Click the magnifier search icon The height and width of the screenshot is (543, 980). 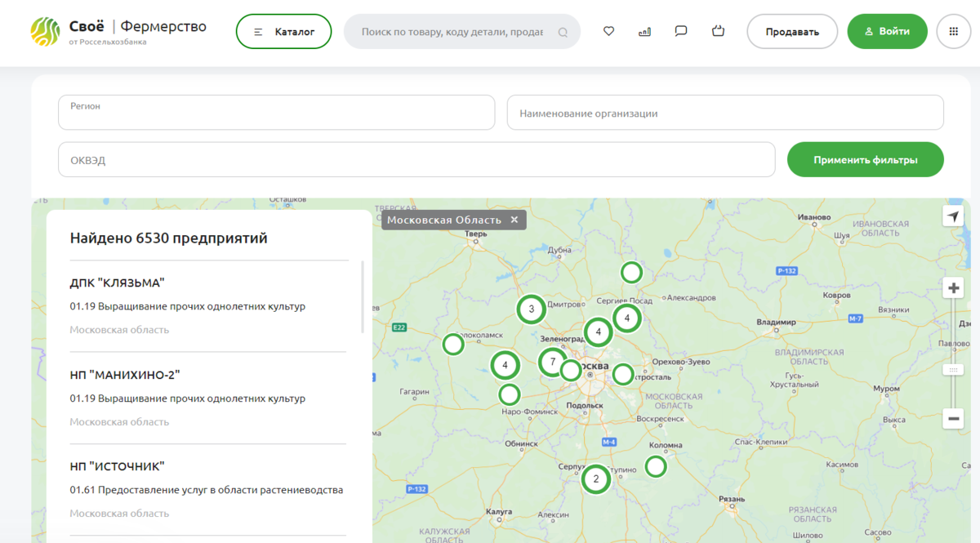tap(563, 33)
